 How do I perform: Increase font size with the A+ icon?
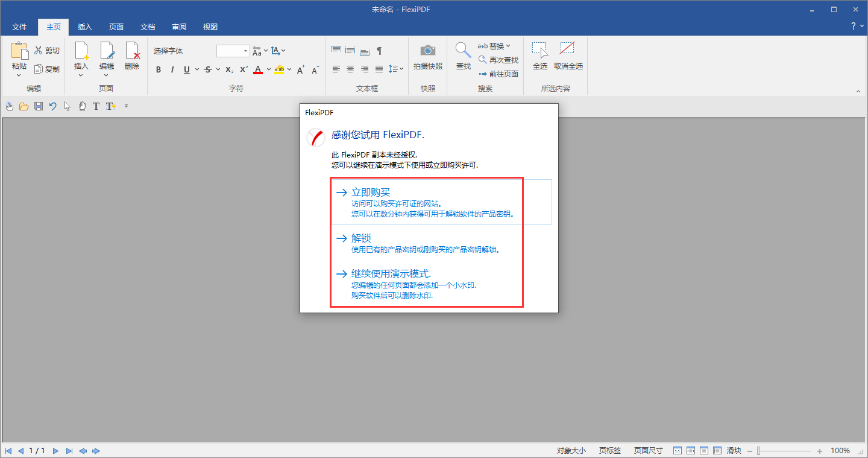301,69
